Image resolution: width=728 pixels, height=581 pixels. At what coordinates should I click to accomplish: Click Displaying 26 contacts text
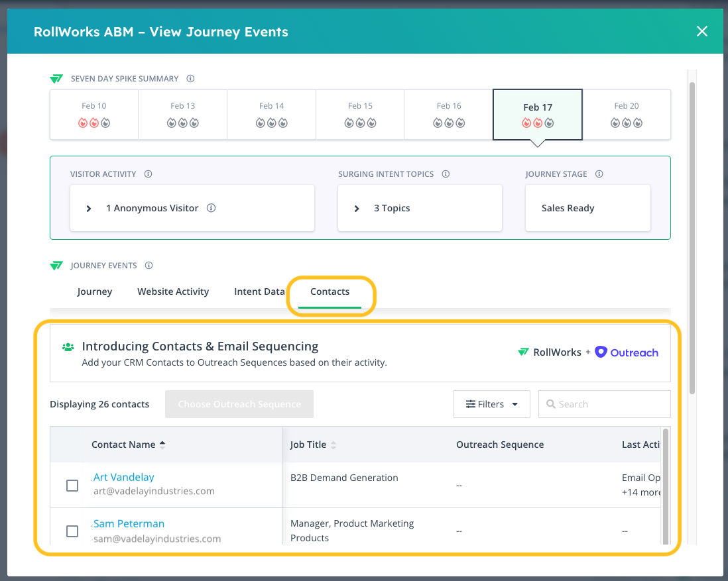(x=99, y=404)
